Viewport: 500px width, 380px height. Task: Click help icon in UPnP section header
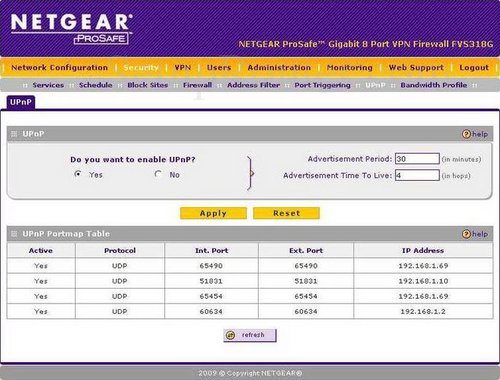[466, 134]
